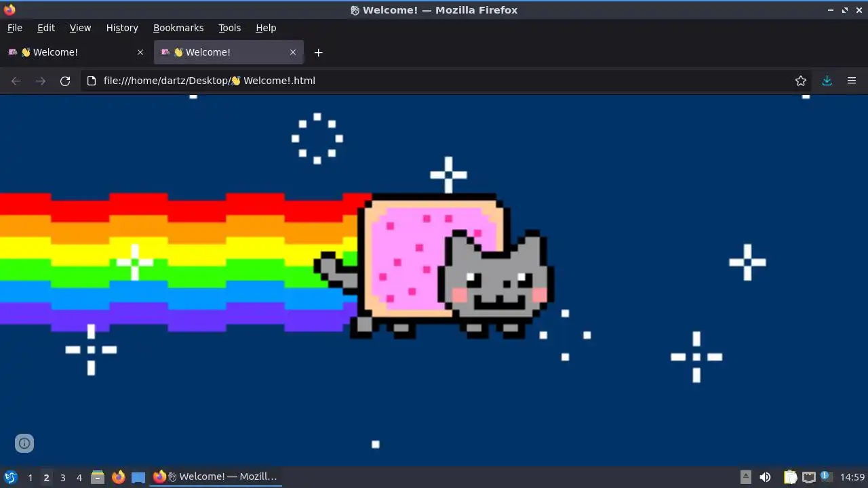Click the Forward navigation arrow

(x=41, y=81)
